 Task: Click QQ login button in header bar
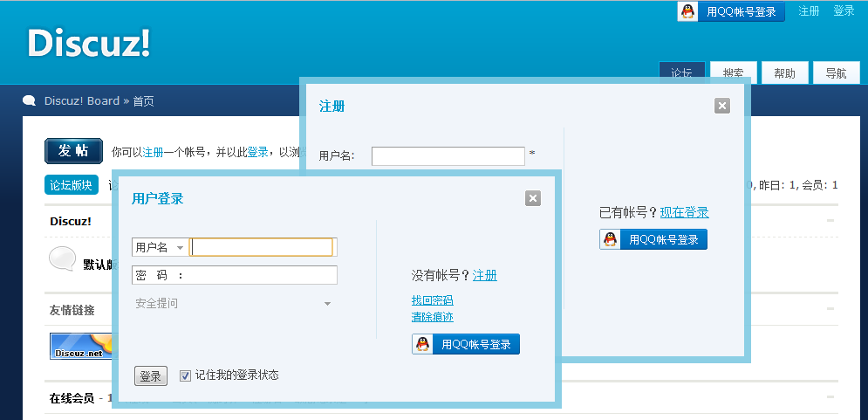coord(731,11)
